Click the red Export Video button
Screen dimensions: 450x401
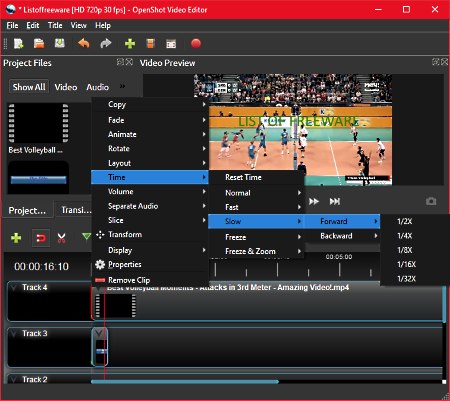196,44
